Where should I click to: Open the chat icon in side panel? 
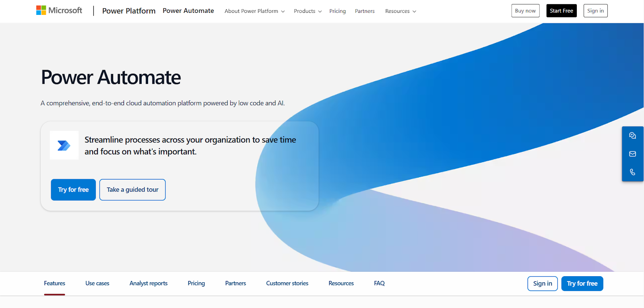[633, 136]
